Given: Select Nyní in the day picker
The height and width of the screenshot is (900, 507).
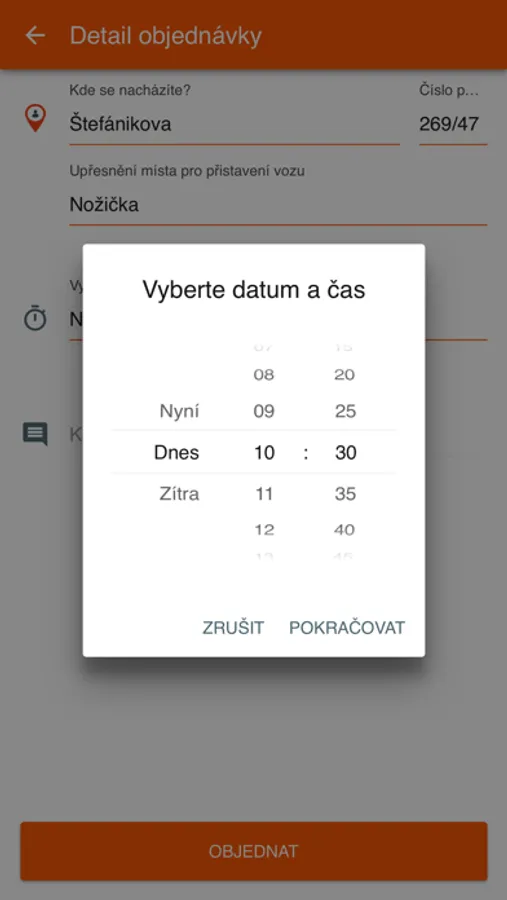Looking at the screenshot, I should click(x=179, y=411).
